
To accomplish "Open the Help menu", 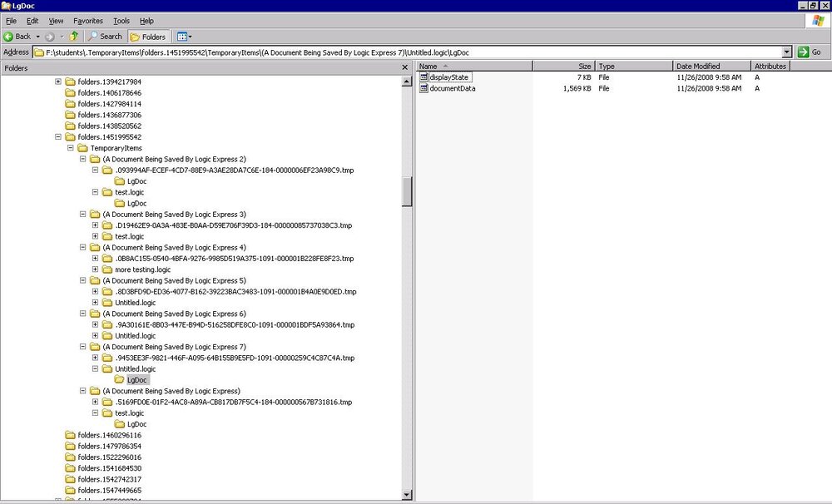I will pyautogui.click(x=146, y=21).
